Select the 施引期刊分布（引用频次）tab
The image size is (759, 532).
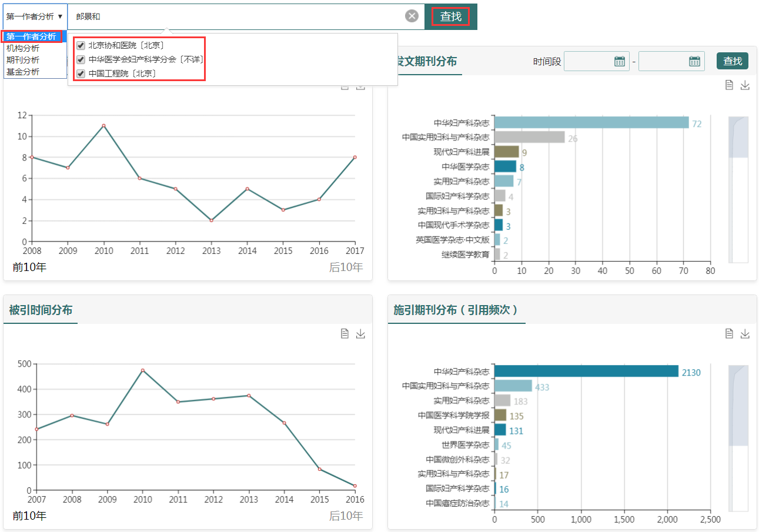tap(456, 310)
